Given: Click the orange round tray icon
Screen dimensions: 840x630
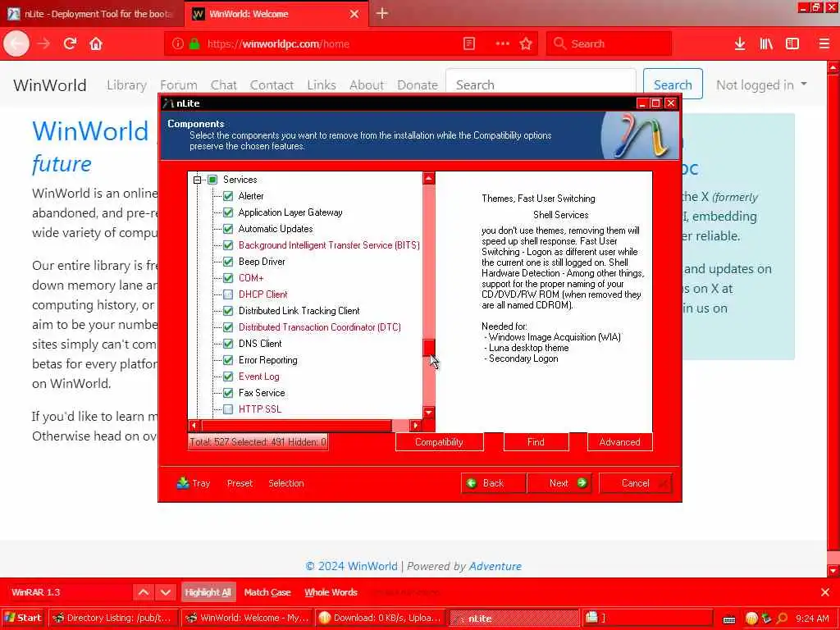Looking at the screenshot, I should click(x=751, y=619).
